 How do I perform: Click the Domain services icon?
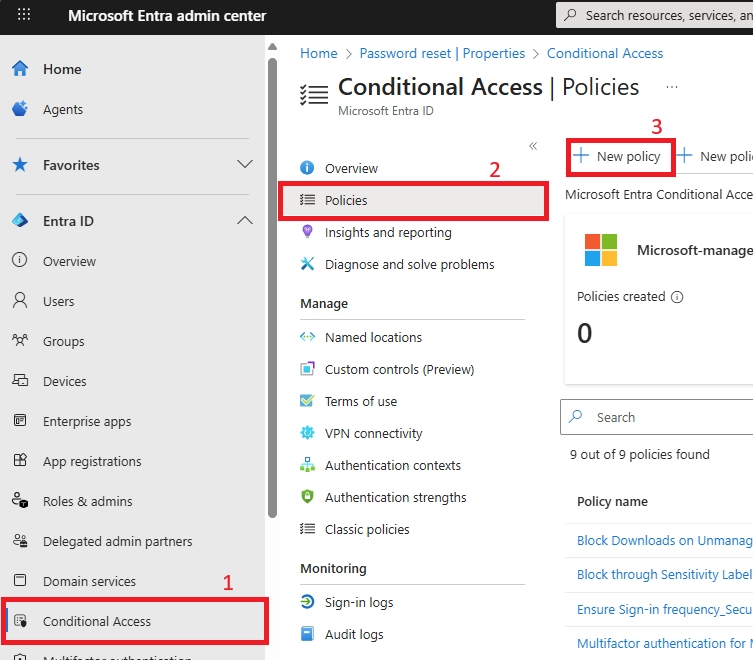coord(20,580)
